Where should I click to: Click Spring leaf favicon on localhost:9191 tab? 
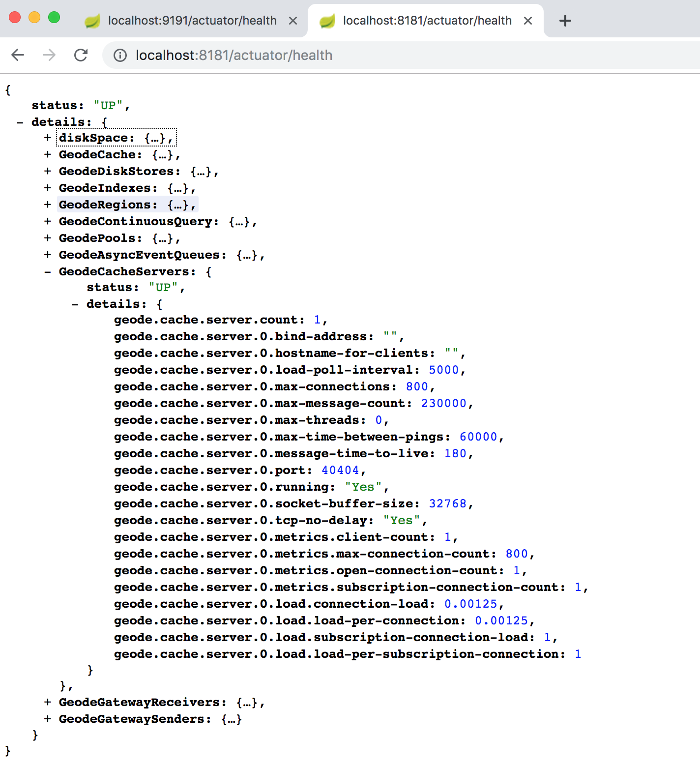point(92,21)
